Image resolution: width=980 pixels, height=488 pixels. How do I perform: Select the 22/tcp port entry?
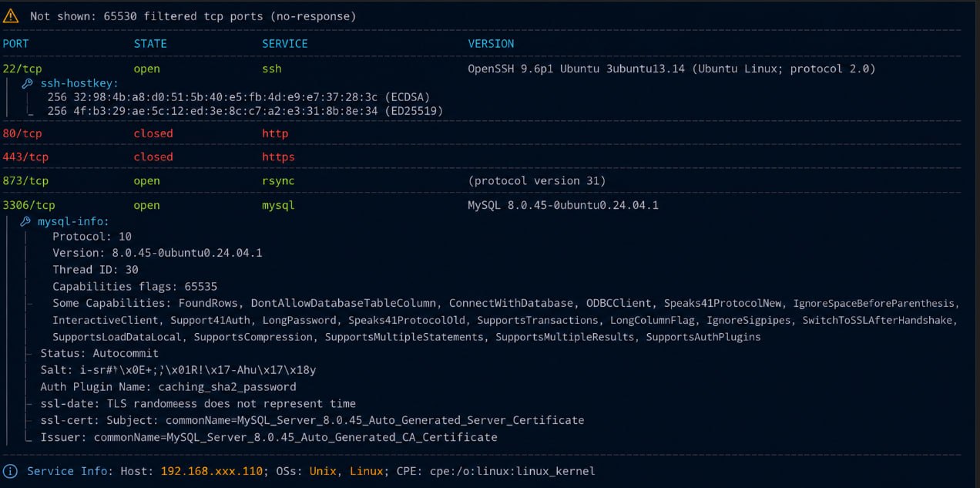[22, 69]
